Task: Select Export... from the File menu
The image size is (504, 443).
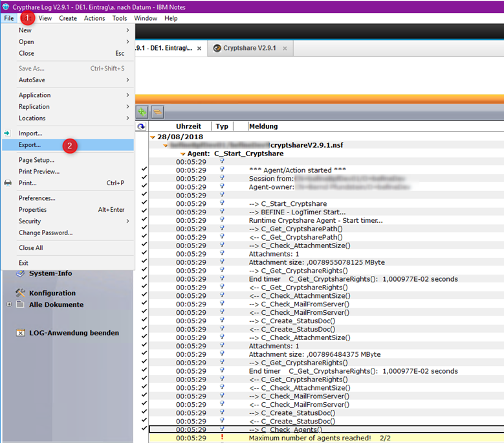Action: pos(30,145)
